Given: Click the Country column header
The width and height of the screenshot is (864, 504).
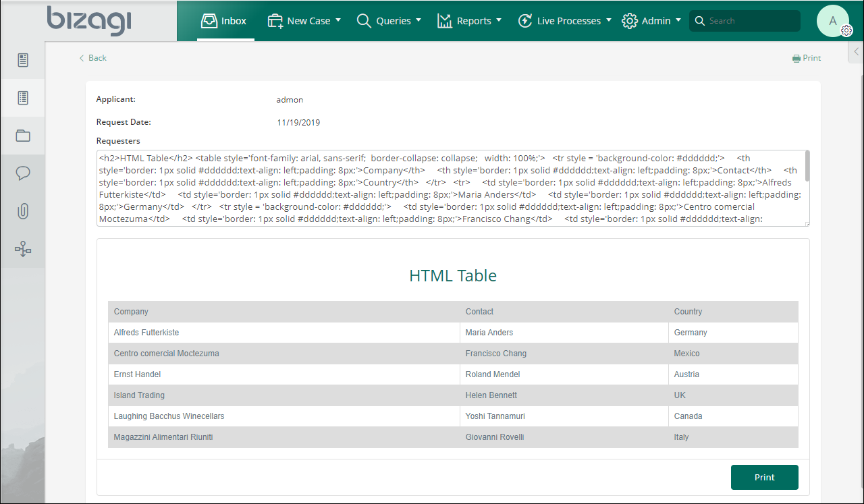Looking at the screenshot, I should point(734,312).
